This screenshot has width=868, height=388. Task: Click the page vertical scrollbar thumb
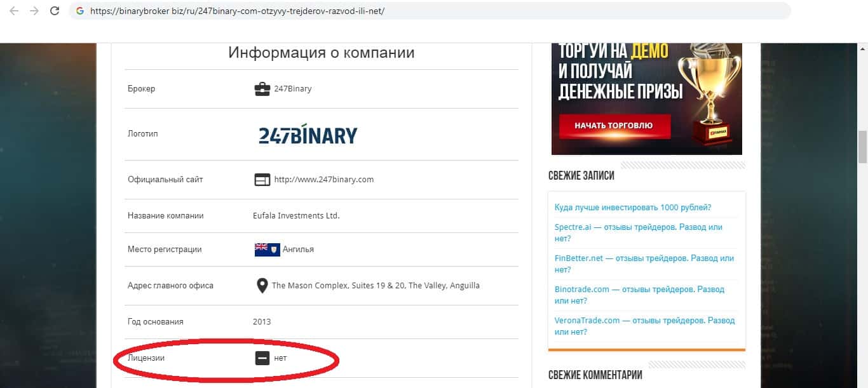coord(862,147)
